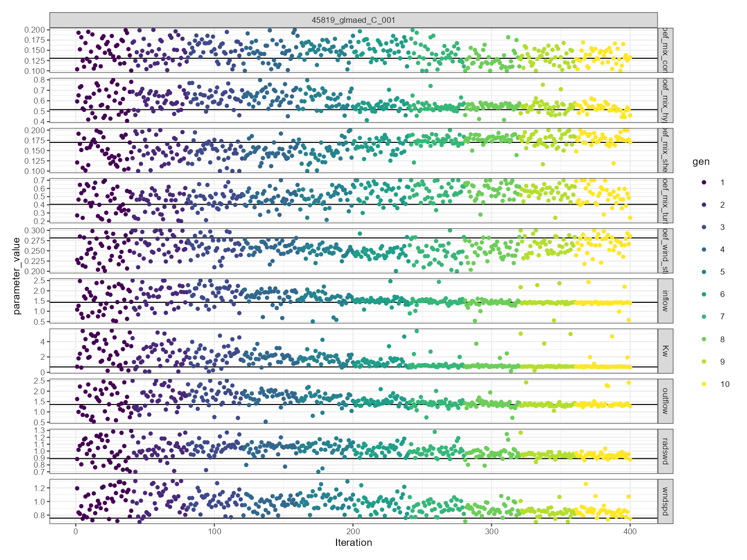Select the outflow facet strip label

[665, 401]
